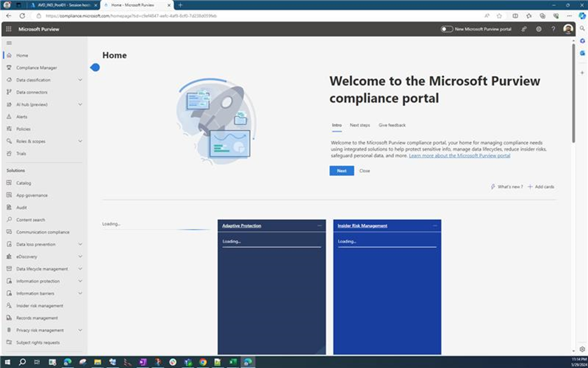This screenshot has width=588, height=368.
Task: Click the Data lifecycle management icon
Action: (9, 269)
